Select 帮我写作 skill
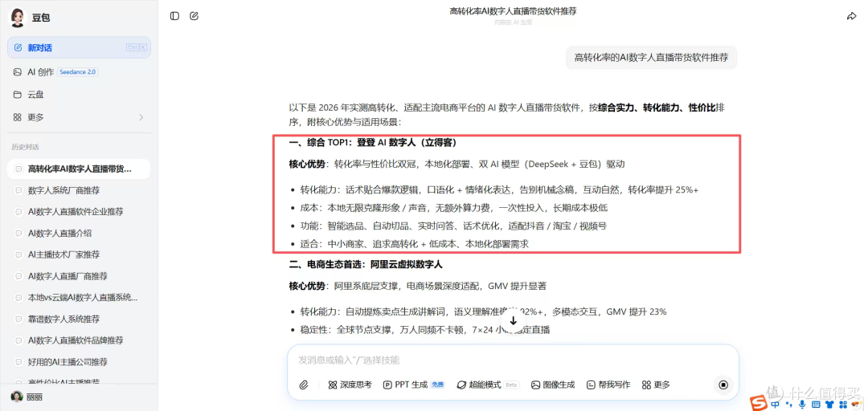 click(x=608, y=385)
